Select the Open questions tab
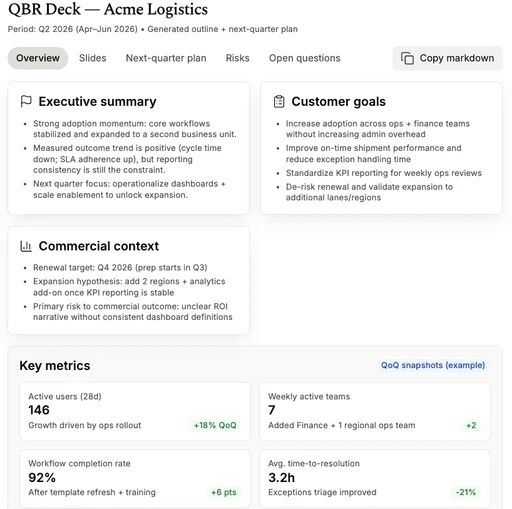This screenshot has height=509, width=512. pos(305,58)
